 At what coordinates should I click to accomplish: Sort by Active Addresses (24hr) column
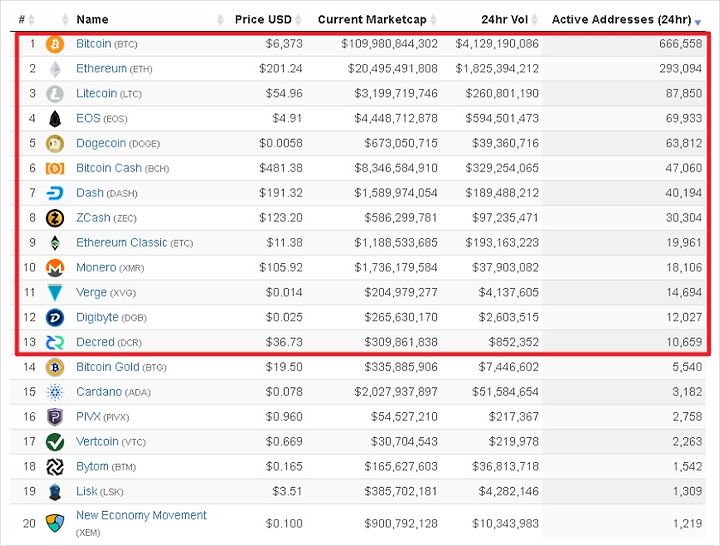626,20
